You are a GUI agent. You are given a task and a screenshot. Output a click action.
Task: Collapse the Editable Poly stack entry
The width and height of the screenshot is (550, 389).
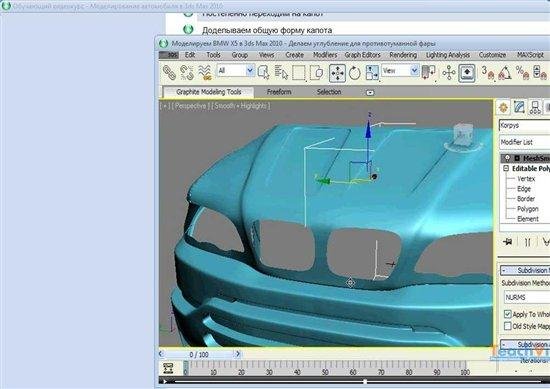click(506, 168)
